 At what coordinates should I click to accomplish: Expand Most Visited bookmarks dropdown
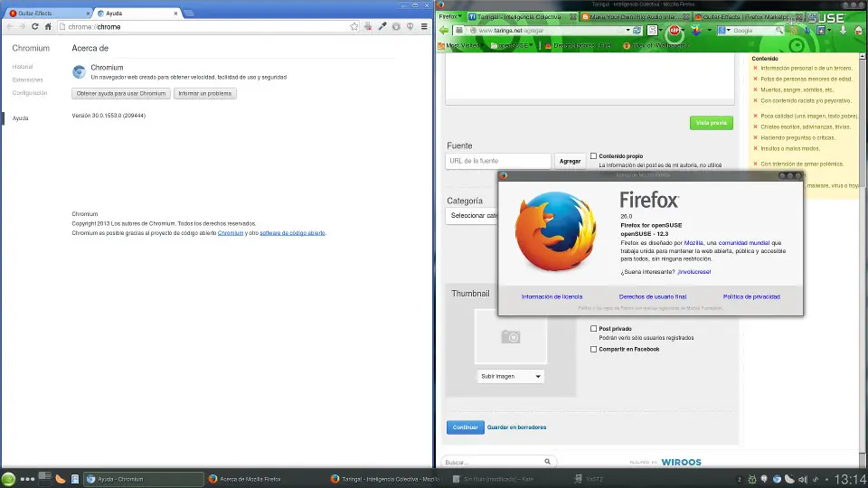coord(460,45)
